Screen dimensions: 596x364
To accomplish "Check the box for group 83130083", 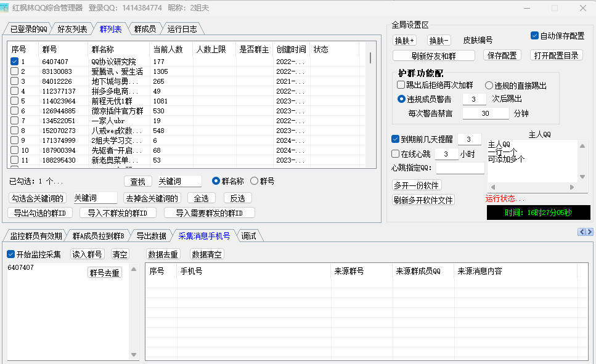I will point(14,71).
